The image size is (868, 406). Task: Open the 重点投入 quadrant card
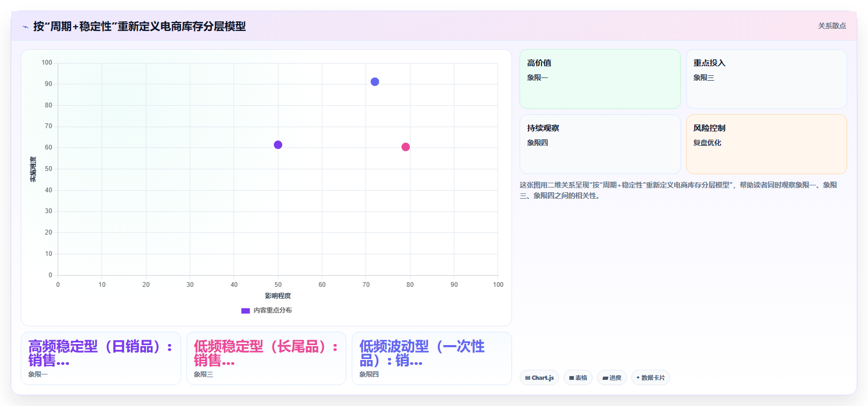pos(766,79)
